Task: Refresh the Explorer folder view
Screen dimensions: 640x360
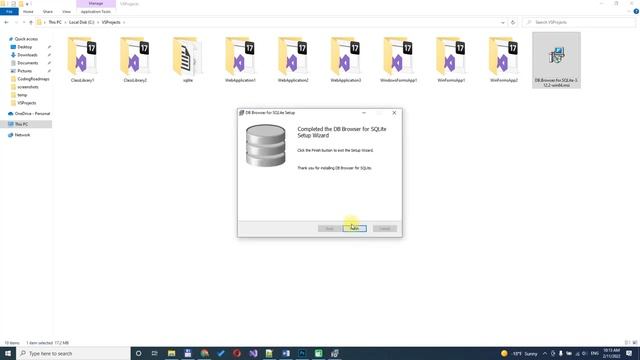Action: 513,22
